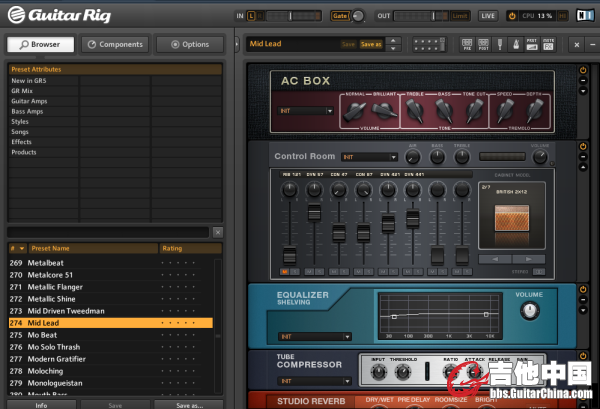Viewport: 600px width, 409px height.
Task: Switch to the Components tab
Action: click(115, 44)
